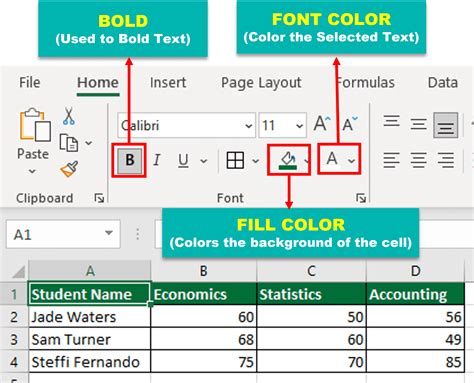Toggle Underline formatting
The height and width of the screenshot is (383, 474).
tap(183, 160)
